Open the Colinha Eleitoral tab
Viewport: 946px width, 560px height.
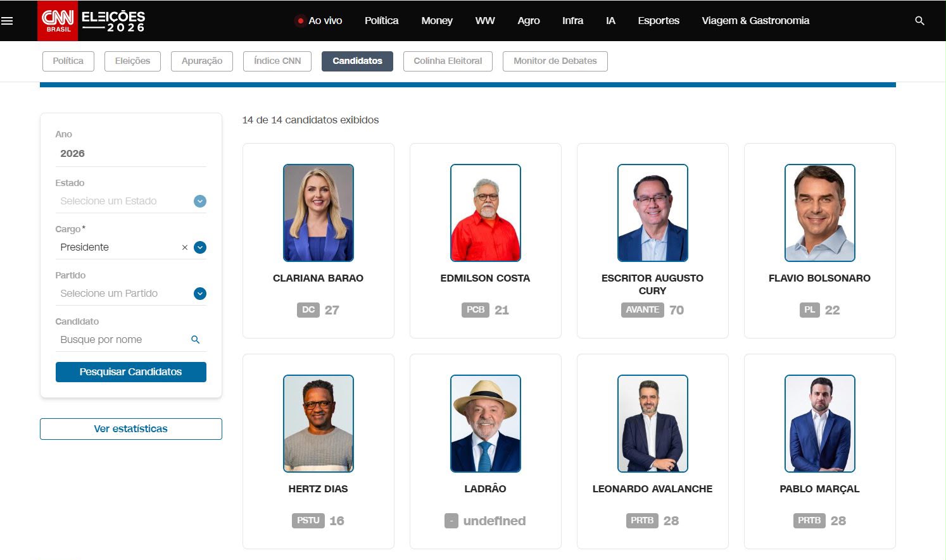pyautogui.click(x=448, y=61)
